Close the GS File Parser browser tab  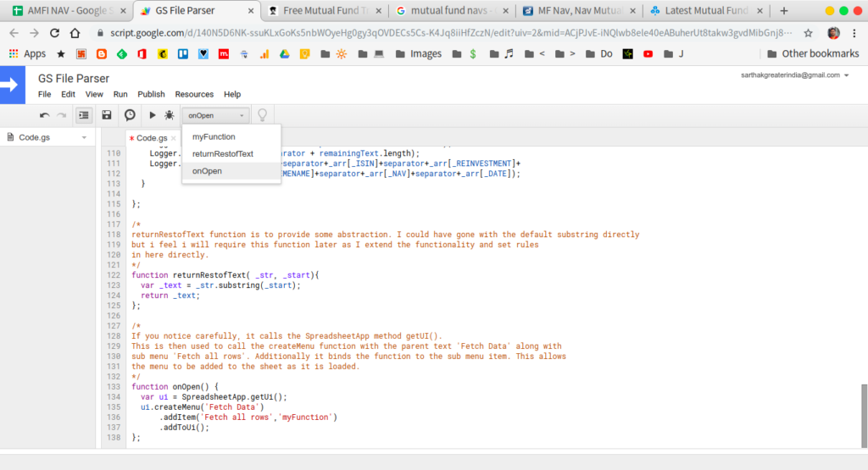click(x=250, y=10)
